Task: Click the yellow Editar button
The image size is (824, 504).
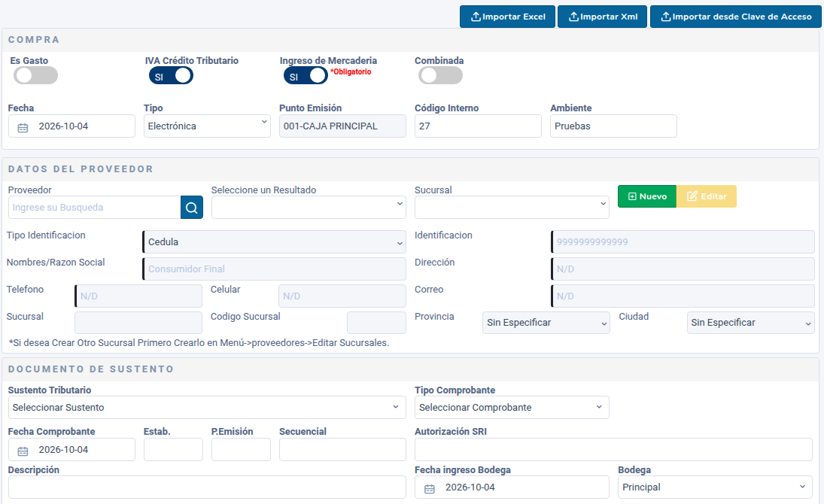Action: pyautogui.click(x=707, y=196)
